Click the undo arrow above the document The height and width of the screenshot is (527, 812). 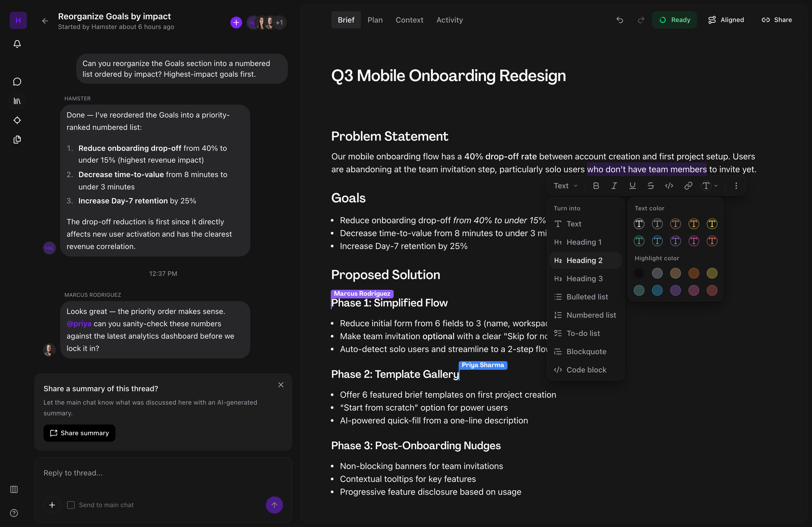click(619, 20)
